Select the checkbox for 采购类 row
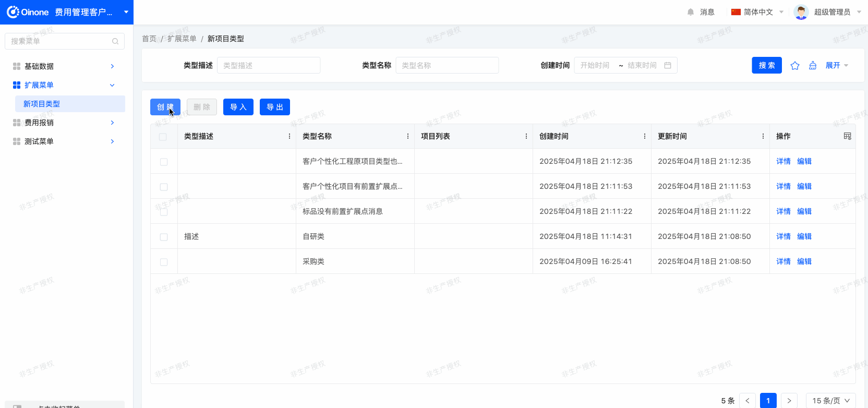The width and height of the screenshot is (868, 408). click(x=164, y=262)
